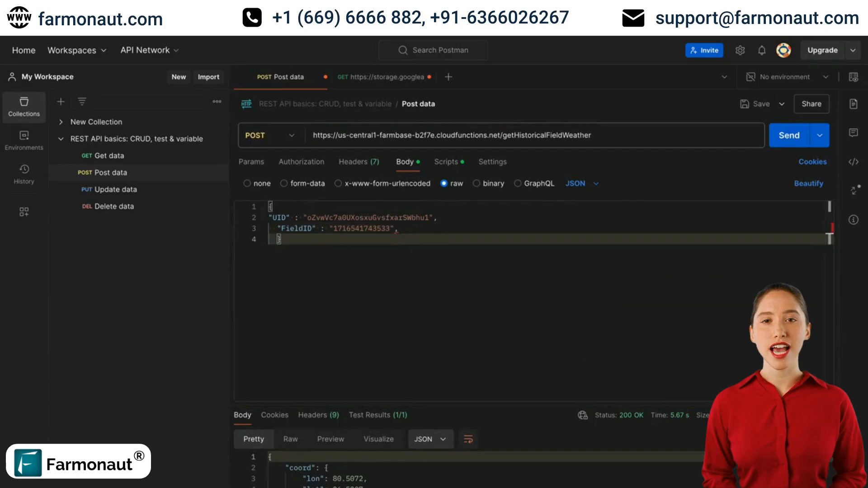Click the History panel icon
The height and width of the screenshot is (488, 868).
click(24, 174)
